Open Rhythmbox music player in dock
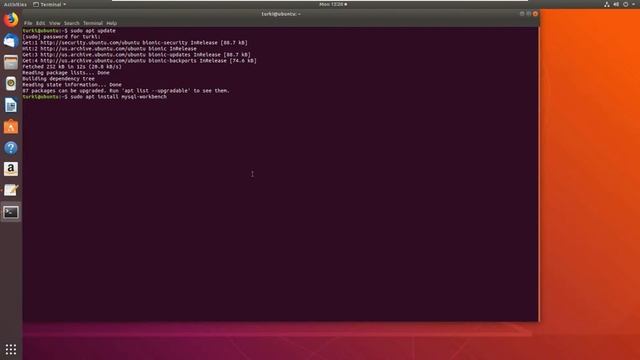Screen dimensions: 640x360 point(11,84)
